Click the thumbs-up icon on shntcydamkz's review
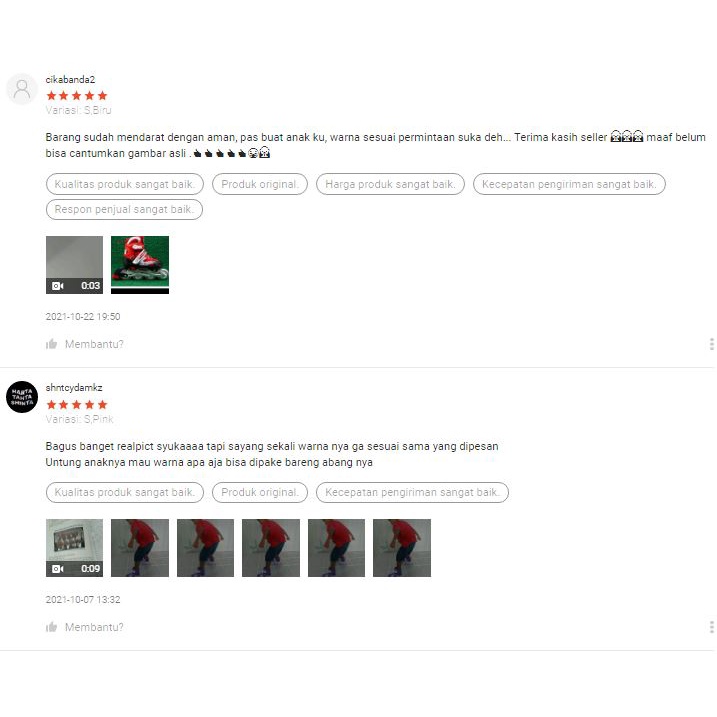Image resolution: width=717 pixels, height=717 pixels. pos(52,627)
